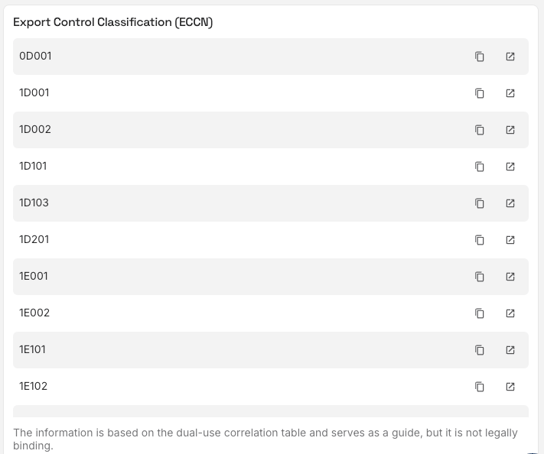Open external link for 1D201
The width and height of the screenshot is (544, 454).
(x=510, y=240)
